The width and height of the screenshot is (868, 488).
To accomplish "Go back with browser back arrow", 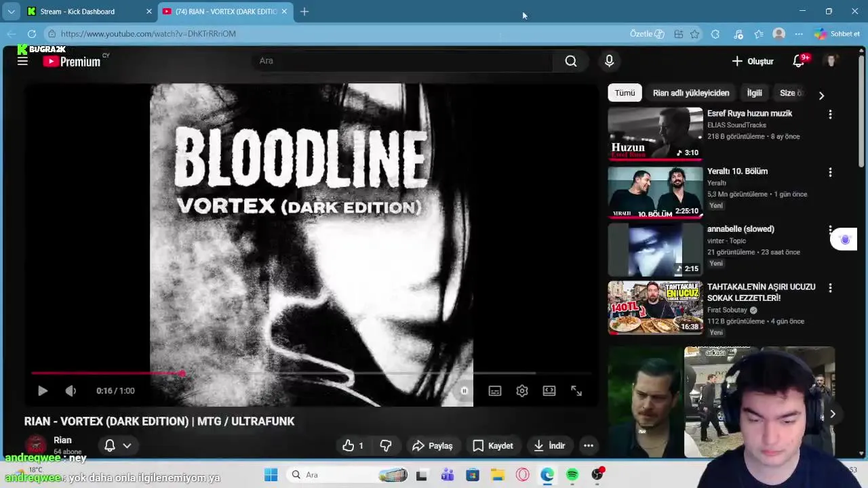I will point(12,33).
